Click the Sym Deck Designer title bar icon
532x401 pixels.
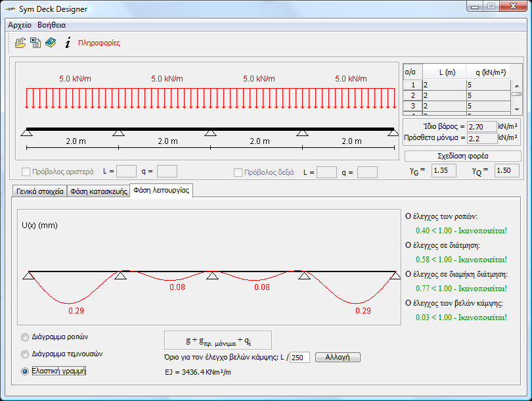tap(10, 9)
